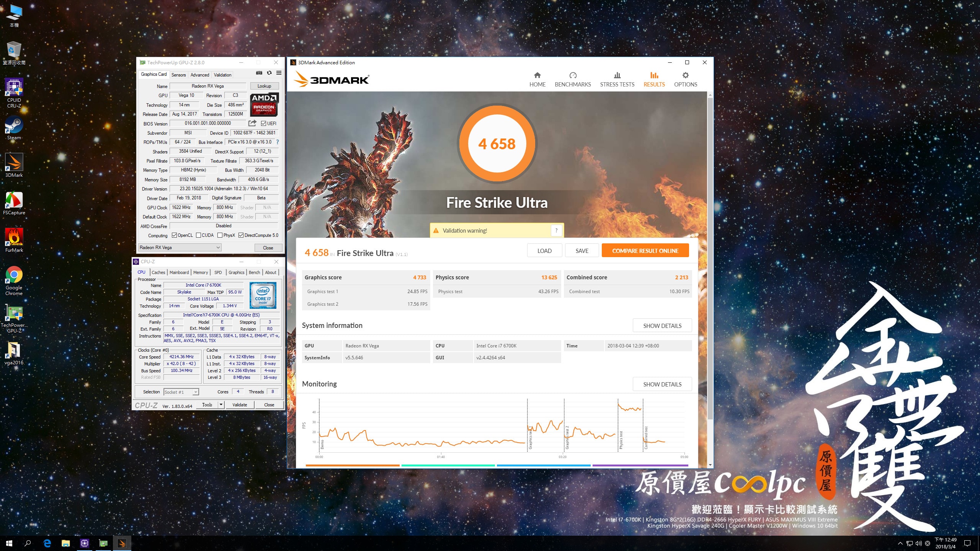Open the Recycle Bin desktop icon

(14, 53)
